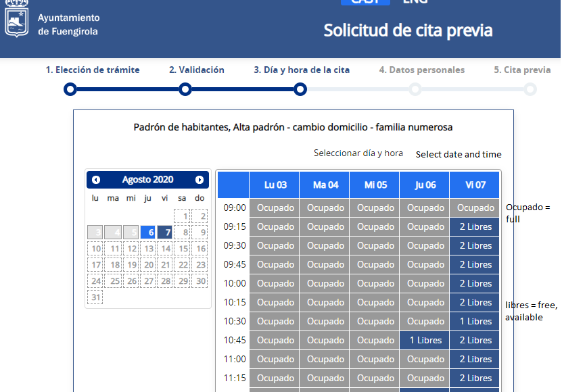Book the Friday 09:15 slot with 2 Libres
Viewport: 562px width, 392px height.
[475, 227]
